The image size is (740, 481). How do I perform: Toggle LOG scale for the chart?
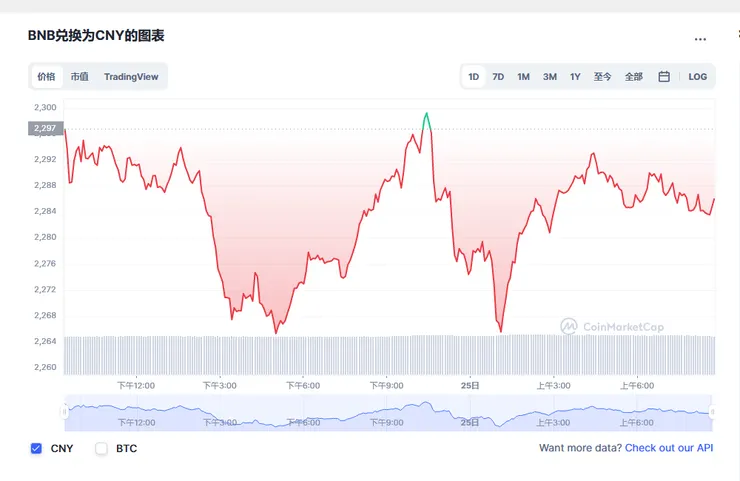point(697,77)
